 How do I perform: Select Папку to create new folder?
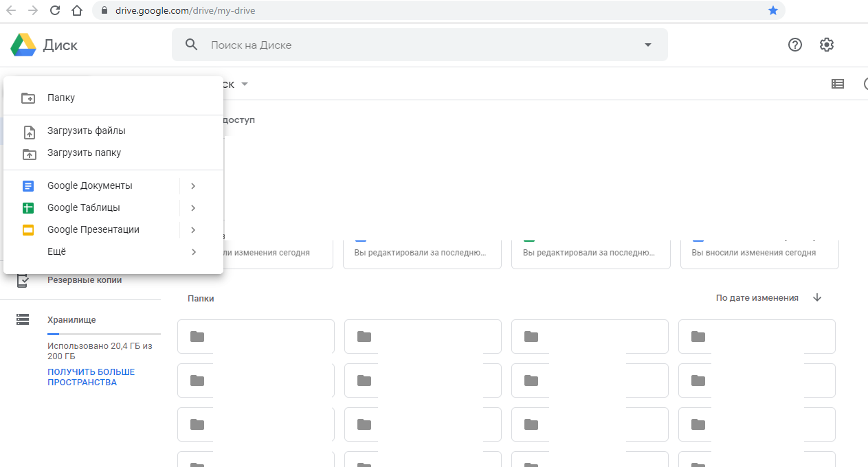[x=61, y=98]
